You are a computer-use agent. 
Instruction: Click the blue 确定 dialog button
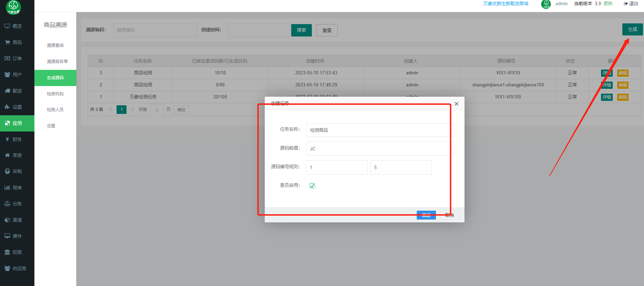click(x=426, y=215)
